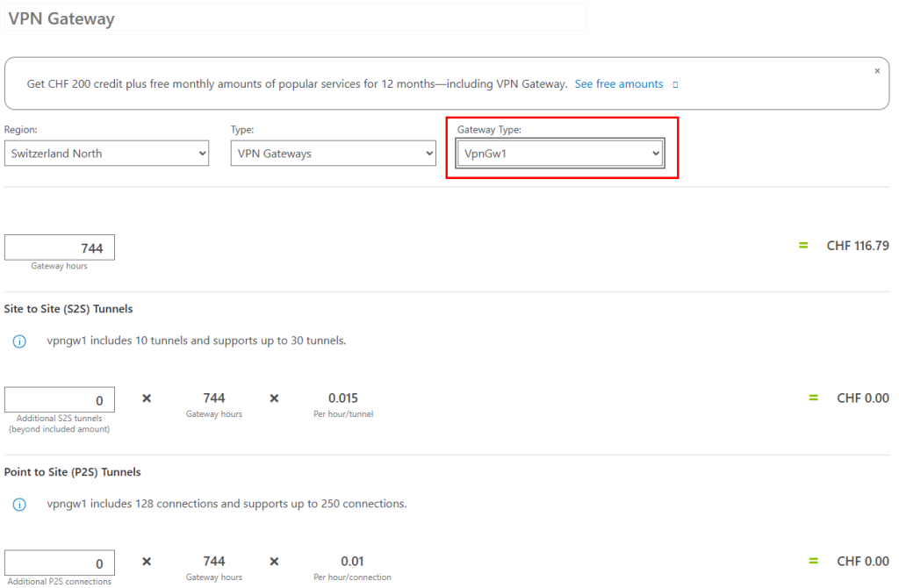The image size is (899, 588).
Task: Click the 744 Gateway hours value in the P2S row
Action: tap(214, 562)
